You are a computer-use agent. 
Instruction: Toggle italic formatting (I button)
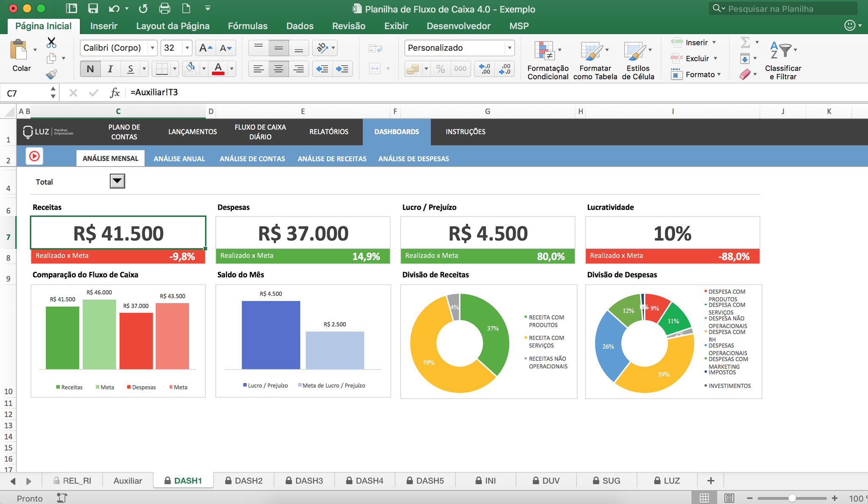[110, 69]
